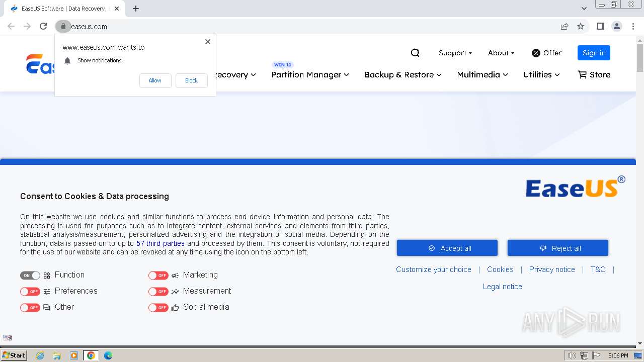
Task: Open Windows Explorer from the taskbar
Action: pos(57,355)
